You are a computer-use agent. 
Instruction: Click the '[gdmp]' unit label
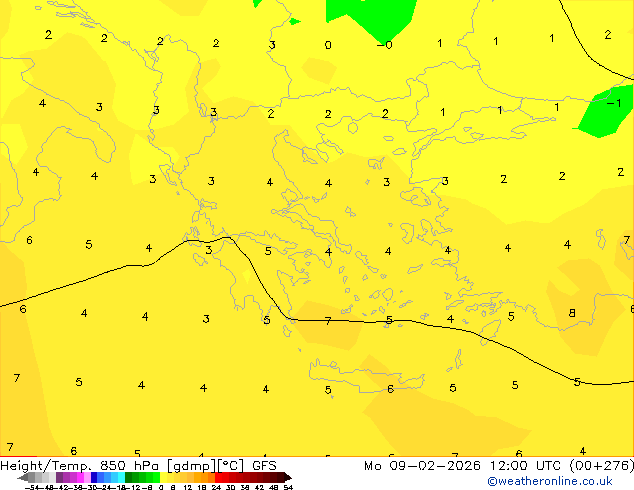pyautogui.click(x=192, y=466)
